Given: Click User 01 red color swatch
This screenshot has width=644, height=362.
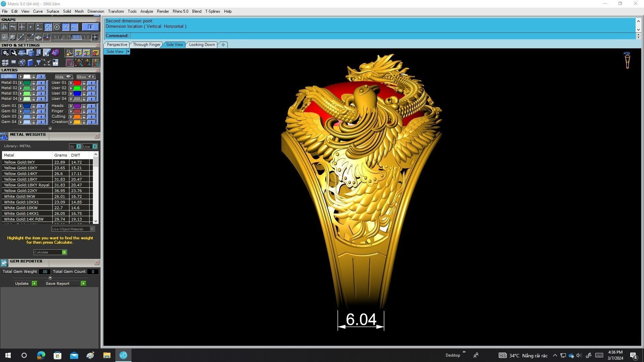Looking at the screenshot, I should (x=77, y=83).
